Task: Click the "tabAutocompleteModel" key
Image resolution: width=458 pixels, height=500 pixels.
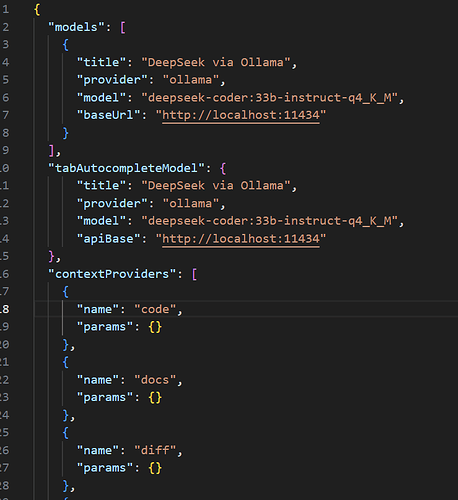Action: point(126,168)
